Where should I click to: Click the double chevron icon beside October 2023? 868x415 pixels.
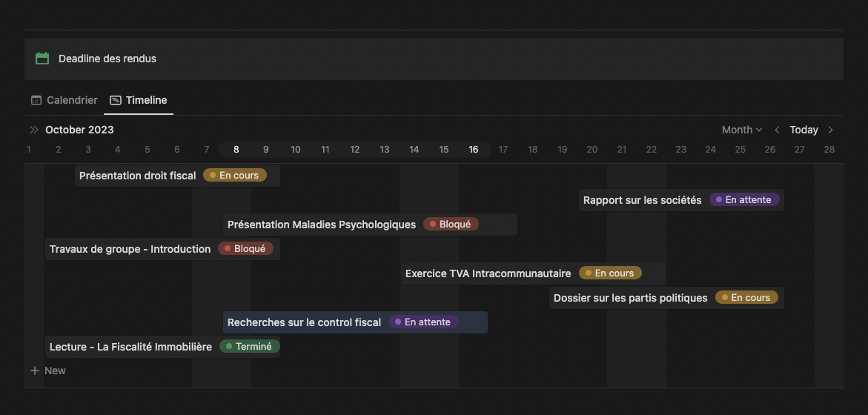34,130
